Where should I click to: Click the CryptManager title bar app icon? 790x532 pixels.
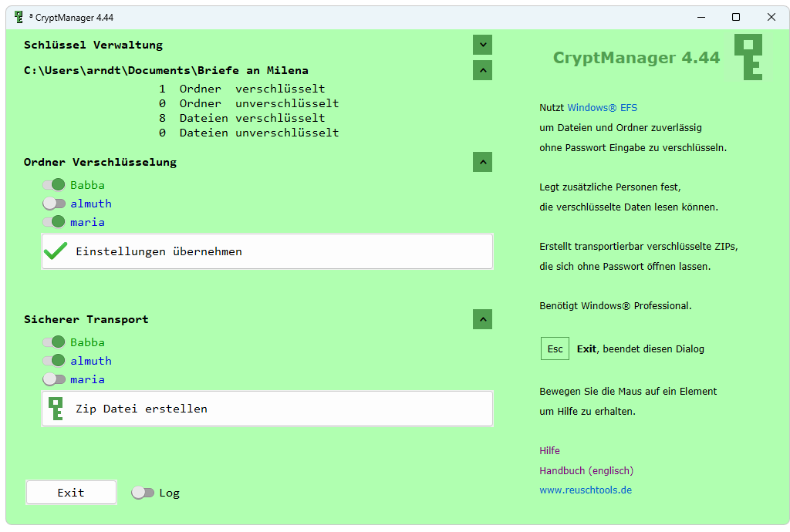[19, 17]
